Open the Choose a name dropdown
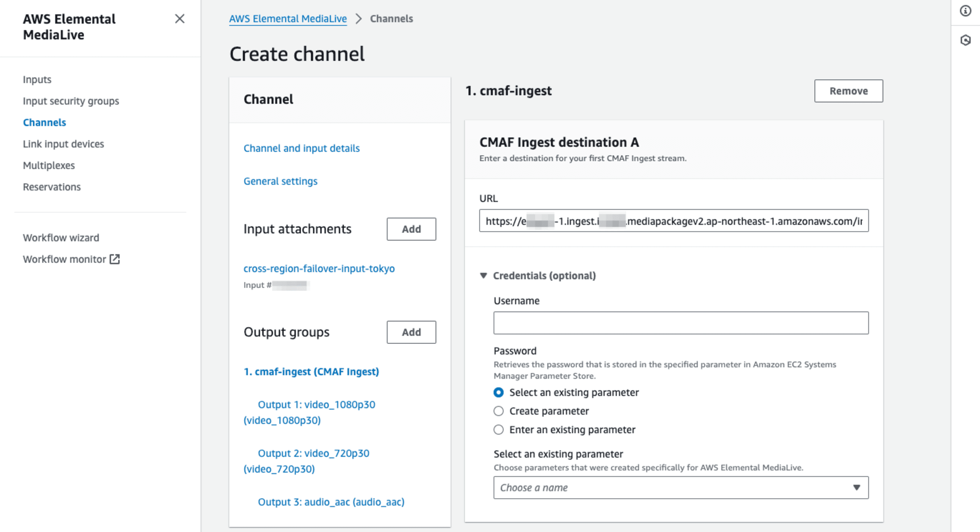This screenshot has width=980, height=532. pyautogui.click(x=681, y=487)
